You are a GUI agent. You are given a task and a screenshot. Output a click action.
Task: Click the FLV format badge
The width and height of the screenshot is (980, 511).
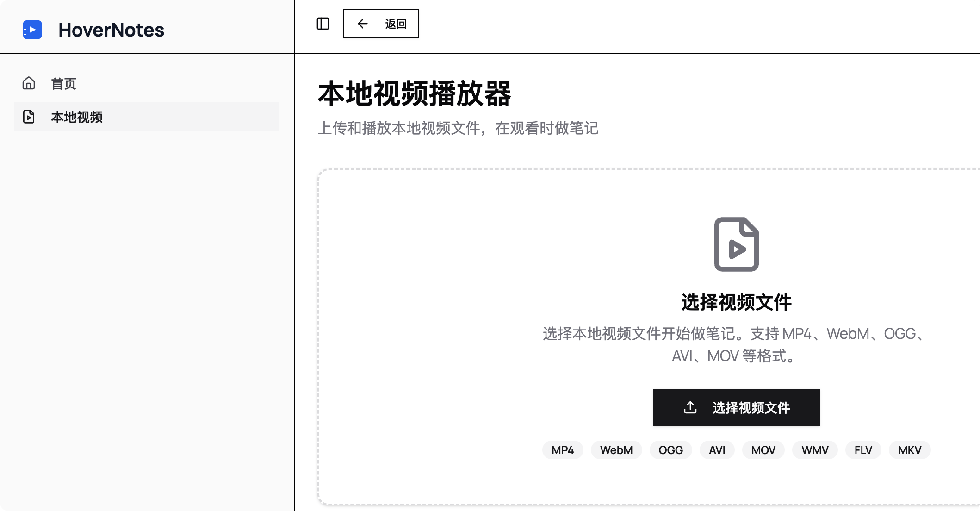coord(863,450)
